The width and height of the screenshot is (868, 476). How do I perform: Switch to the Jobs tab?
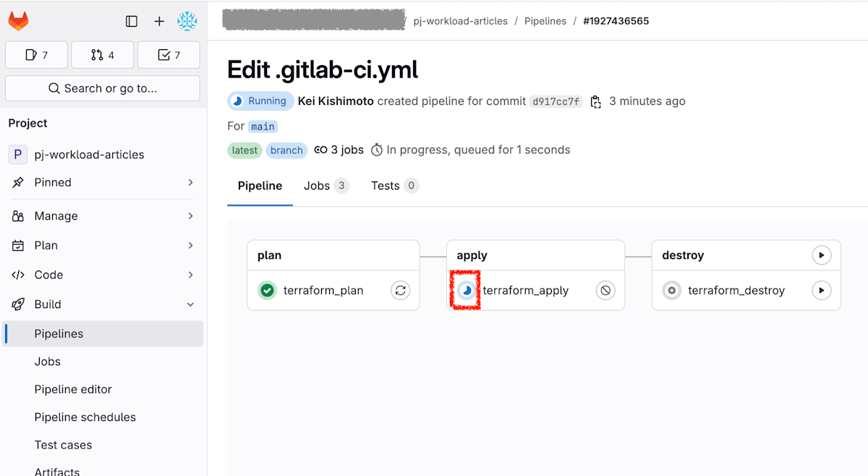(326, 186)
